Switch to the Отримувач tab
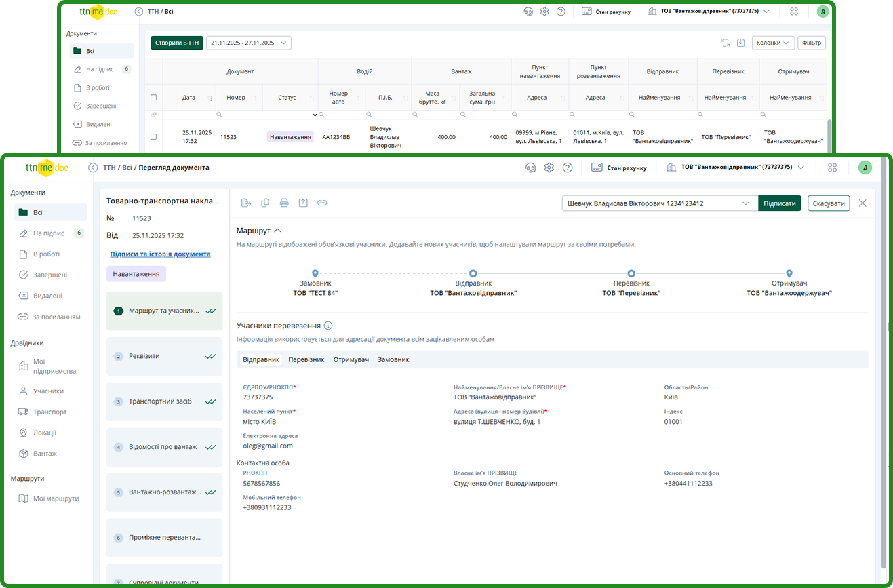 (x=351, y=359)
